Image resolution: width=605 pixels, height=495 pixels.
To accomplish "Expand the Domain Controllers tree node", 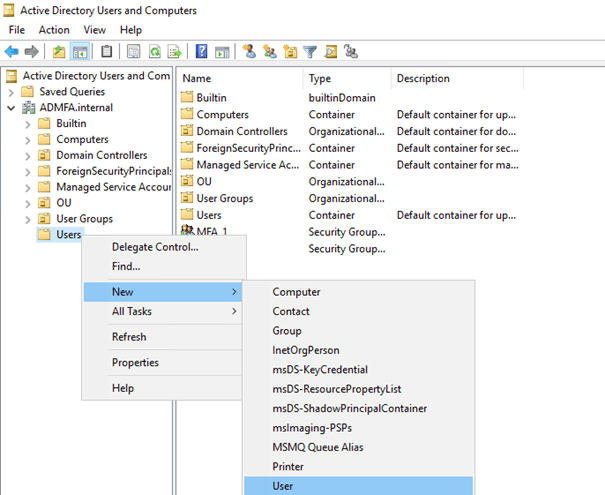I will [28, 156].
